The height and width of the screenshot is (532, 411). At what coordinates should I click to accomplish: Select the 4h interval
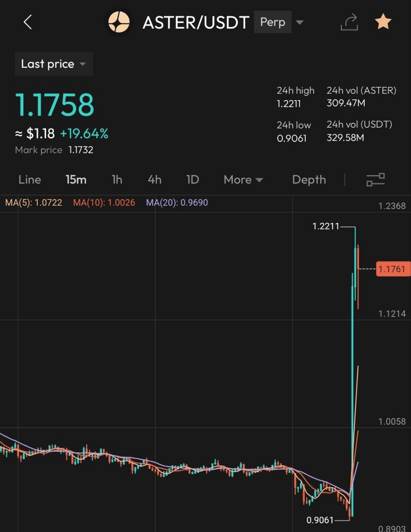pyautogui.click(x=154, y=180)
